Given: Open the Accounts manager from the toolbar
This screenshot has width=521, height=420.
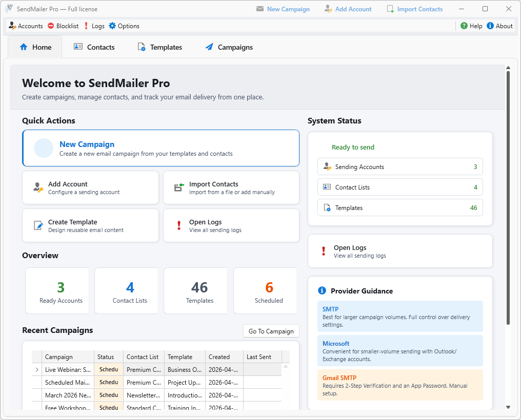Looking at the screenshot, I should click(x=25, y=26).
